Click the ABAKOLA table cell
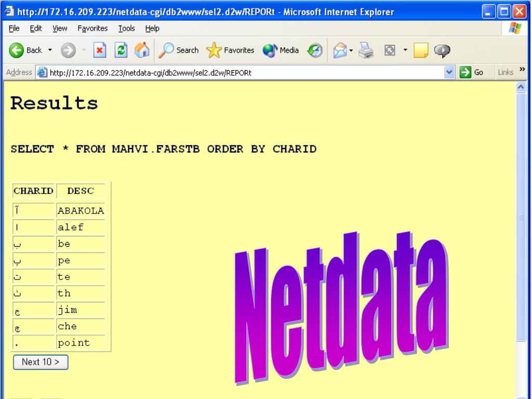532x399 pixels. click(x=81, y=211)
